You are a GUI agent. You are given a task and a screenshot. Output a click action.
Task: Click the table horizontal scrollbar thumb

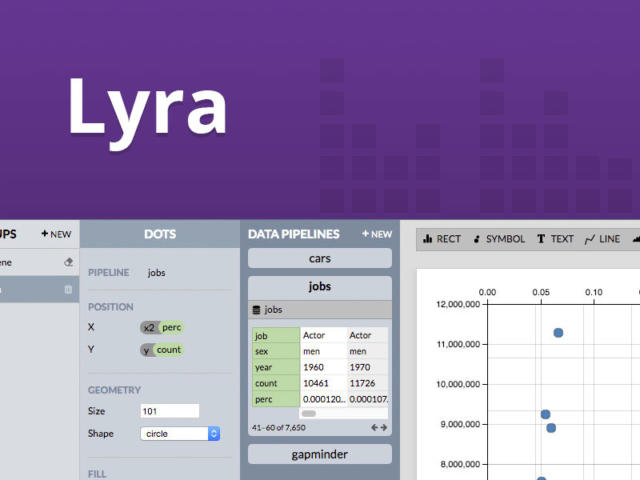(309, 413)
